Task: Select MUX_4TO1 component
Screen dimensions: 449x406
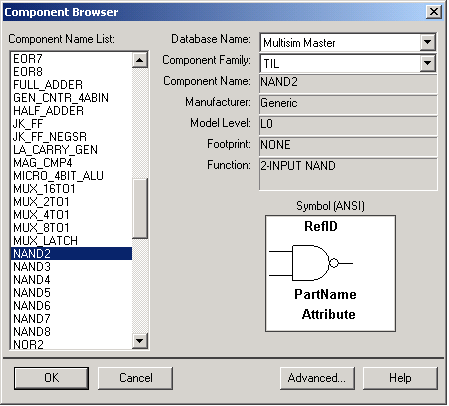Action: (71, 215)
